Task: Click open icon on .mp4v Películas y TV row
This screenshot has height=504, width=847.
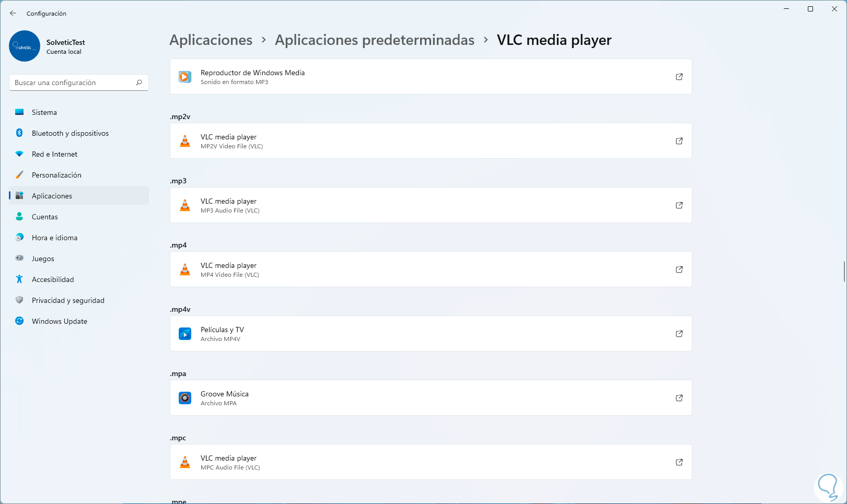Action: (679, 334)
